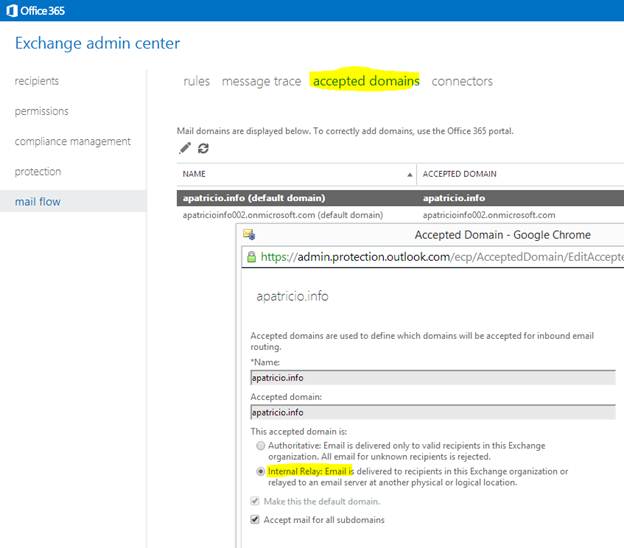Click the Accepted Domain popup window icon
Image resolution: width=624 pixels, height=548 pixels.
click(249, 234)
